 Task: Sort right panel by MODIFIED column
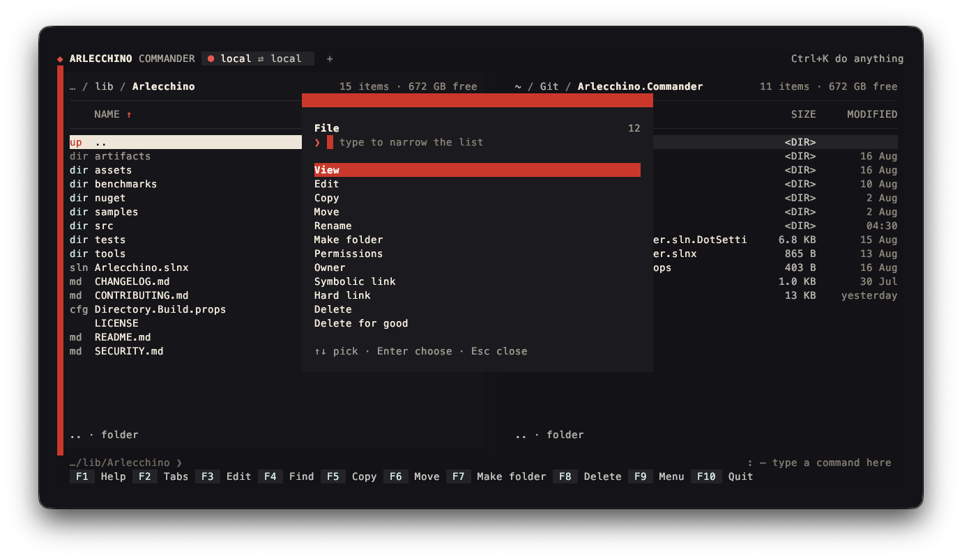(x=872, y=114)
